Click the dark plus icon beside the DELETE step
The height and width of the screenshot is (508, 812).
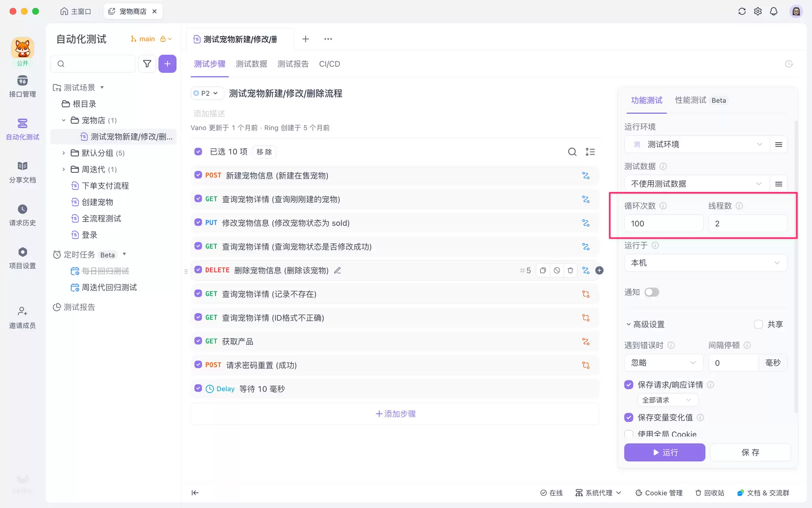click(599, 270)
